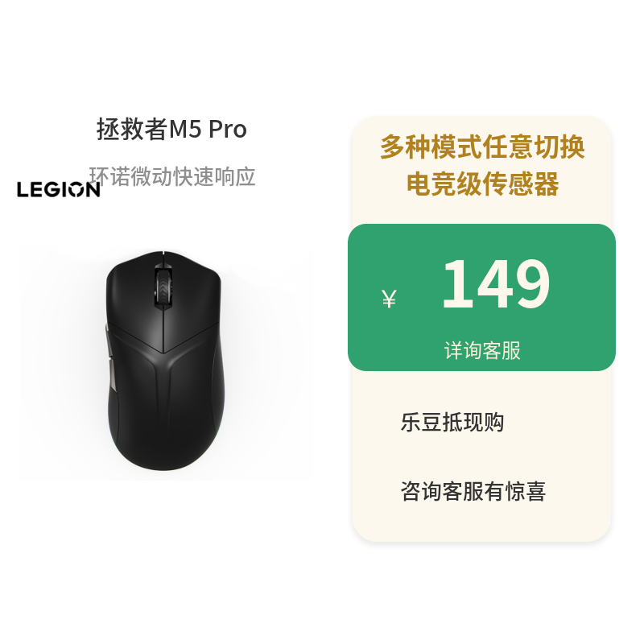Click the 电竞级传感器 headline
The height and width of the screenshot is (644, 644).
coord(482,184)
